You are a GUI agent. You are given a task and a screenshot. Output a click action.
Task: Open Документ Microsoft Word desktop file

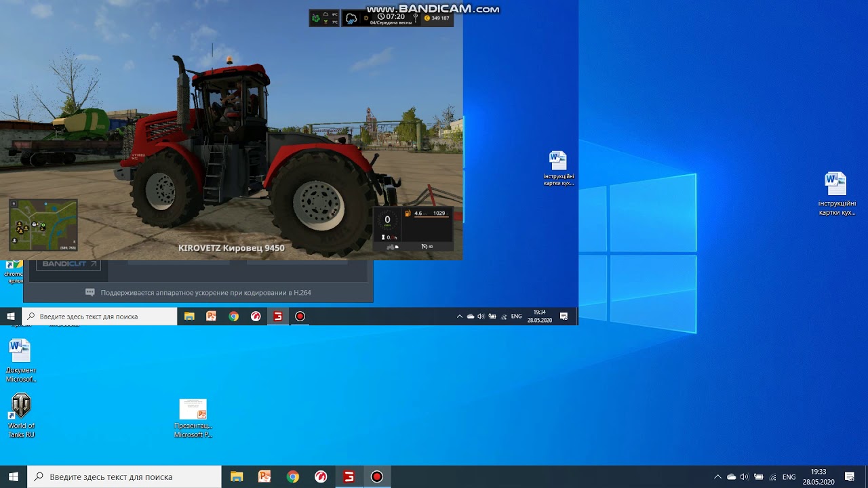[x=21, y=361]
